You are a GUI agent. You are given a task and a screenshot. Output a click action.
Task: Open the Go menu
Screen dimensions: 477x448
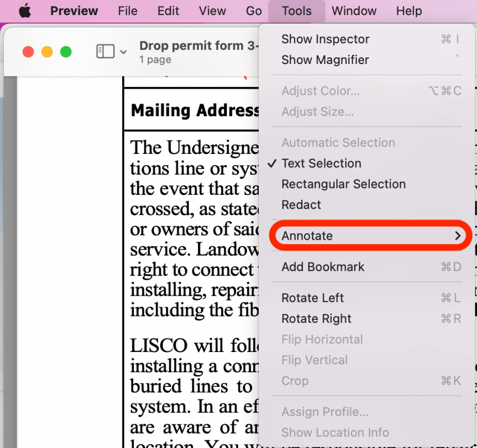pyautogui.click(x=254, y=11)
